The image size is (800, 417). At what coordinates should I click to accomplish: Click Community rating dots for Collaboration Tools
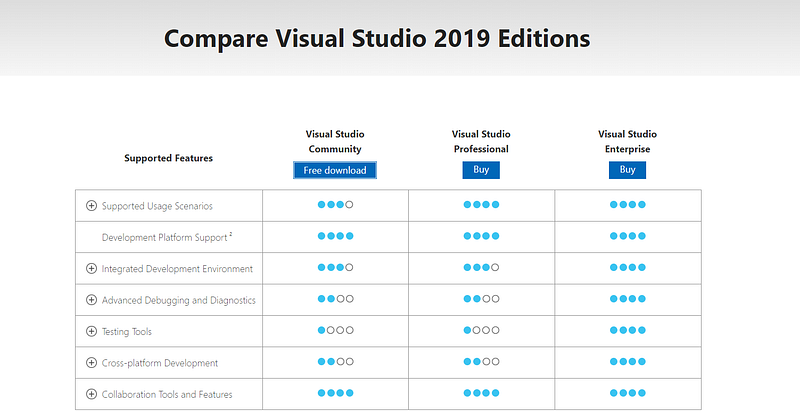tap(335, 393)
